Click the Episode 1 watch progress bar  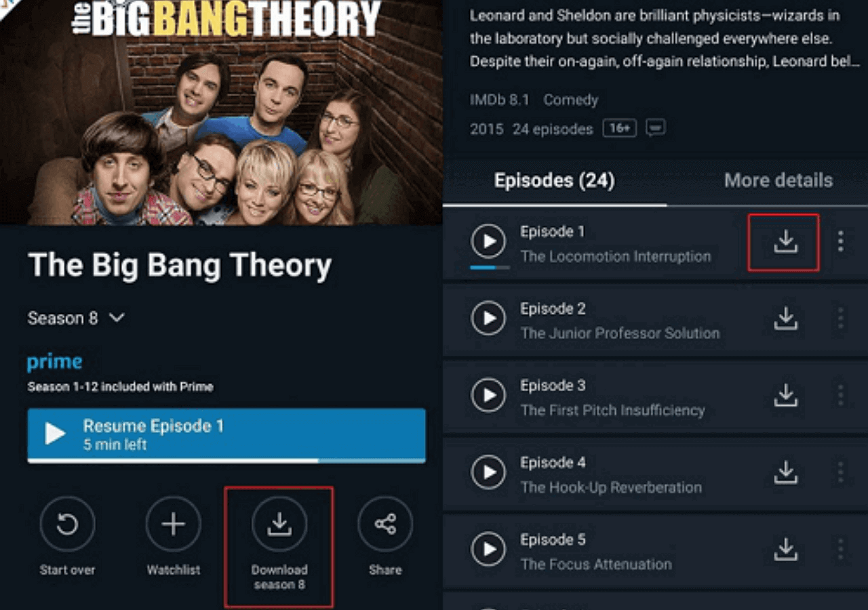click(490, 267)
